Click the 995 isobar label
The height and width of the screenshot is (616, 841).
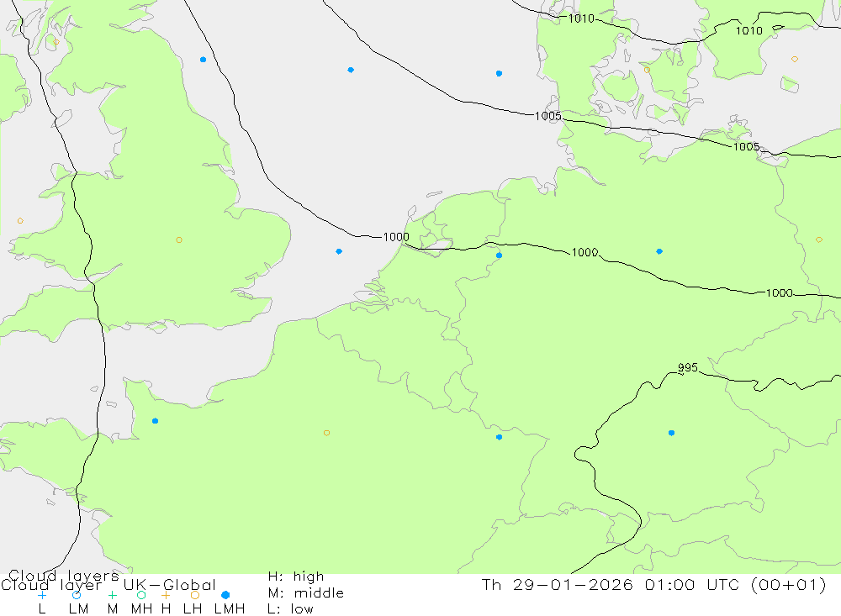point(687,368)
